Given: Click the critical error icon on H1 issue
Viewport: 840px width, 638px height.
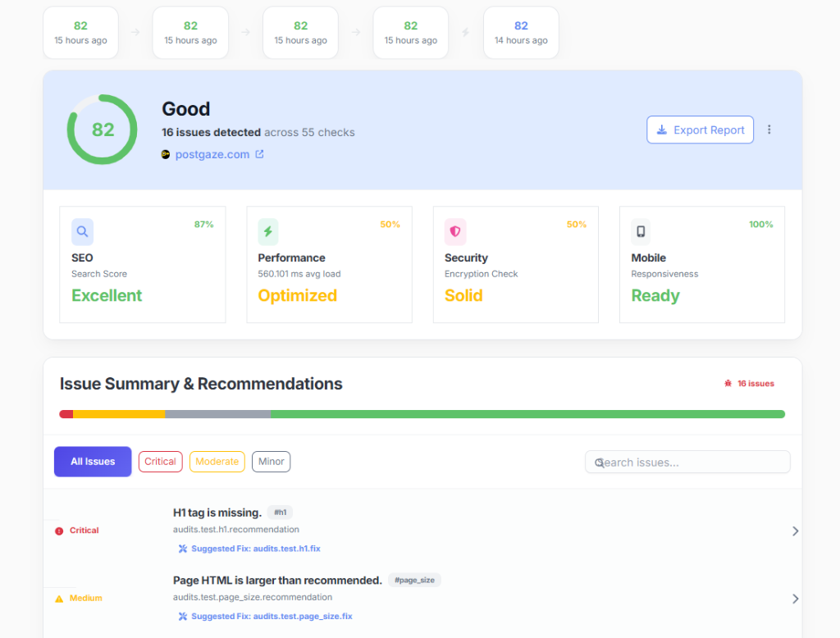Looking at the screenshot, I should [57, 531].
